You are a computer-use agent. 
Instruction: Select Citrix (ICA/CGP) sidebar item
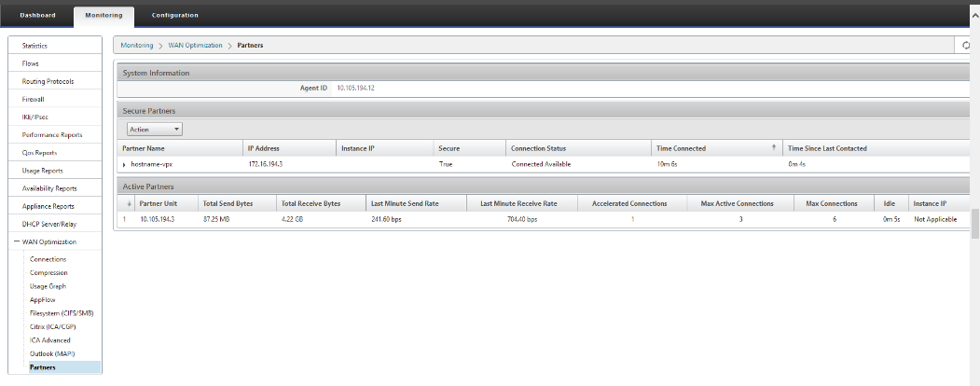tap(53, 326)
